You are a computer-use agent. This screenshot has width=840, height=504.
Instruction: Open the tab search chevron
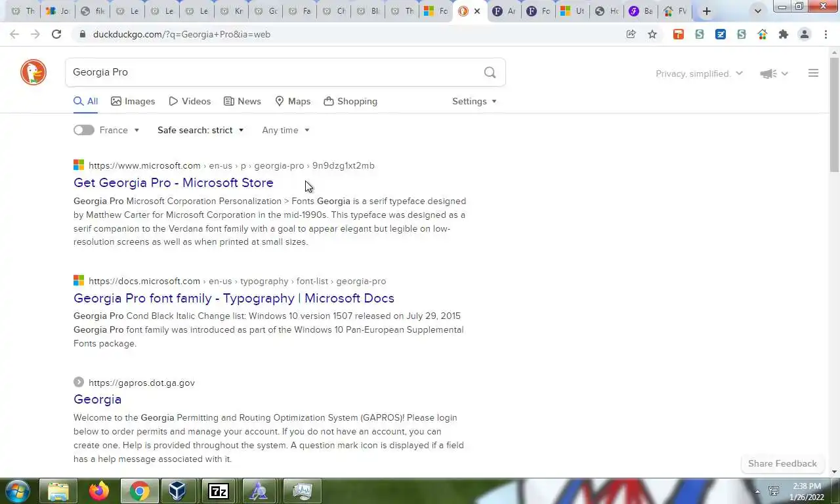pos(758,11)
